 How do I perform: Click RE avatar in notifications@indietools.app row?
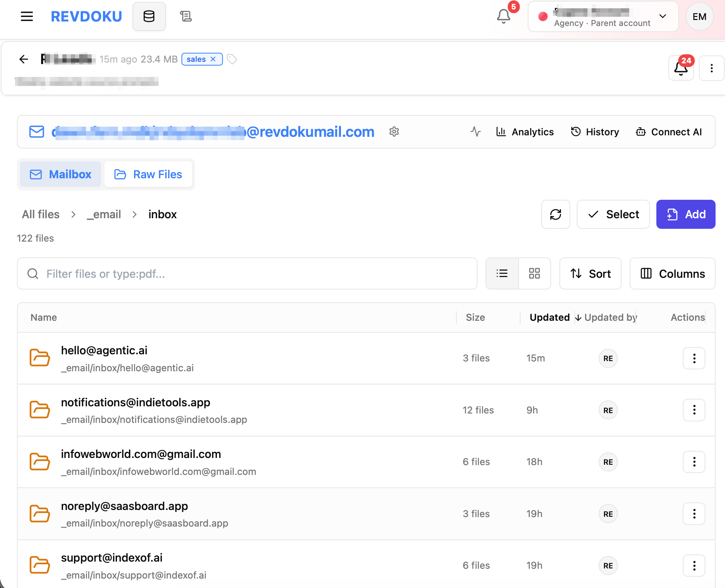[608, 410]
